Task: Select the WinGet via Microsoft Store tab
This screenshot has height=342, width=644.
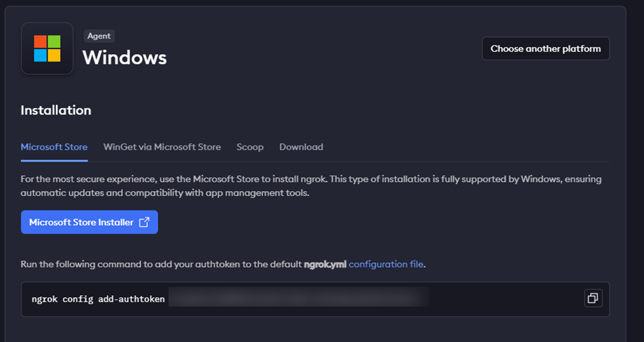Action: point(162,147)
